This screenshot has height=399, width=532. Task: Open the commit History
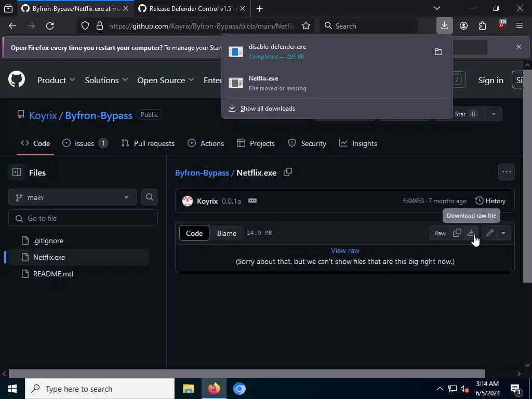[x=490, y=201]
